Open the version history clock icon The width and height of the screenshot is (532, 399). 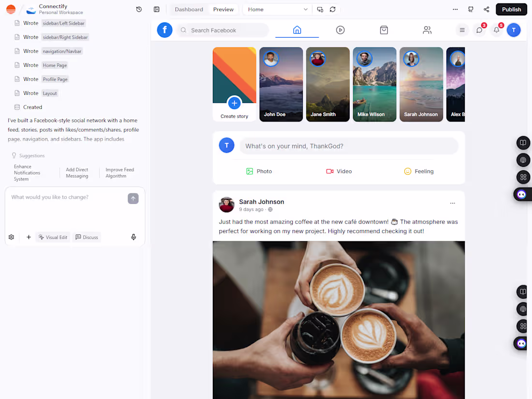pos(139,10)
